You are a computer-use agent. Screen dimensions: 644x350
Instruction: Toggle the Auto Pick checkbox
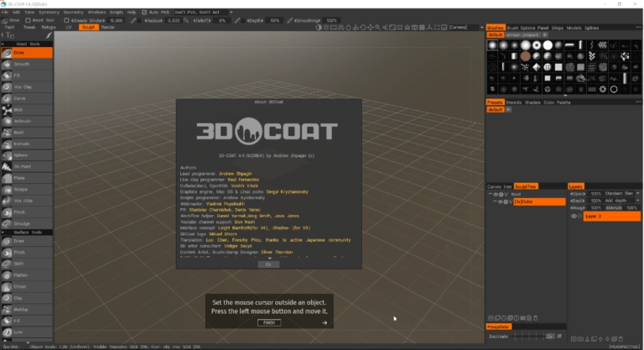(x=144, y=13)
